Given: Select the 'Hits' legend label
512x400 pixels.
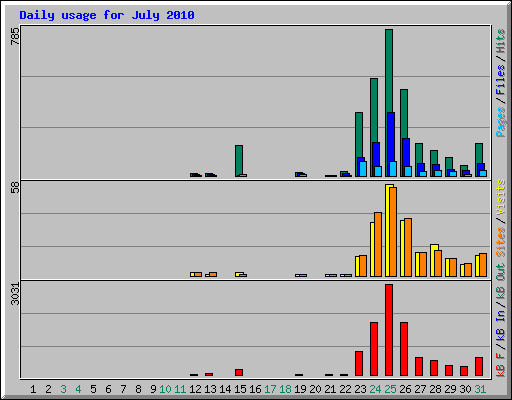Looking at the screenshot, I should pos(500,41).
